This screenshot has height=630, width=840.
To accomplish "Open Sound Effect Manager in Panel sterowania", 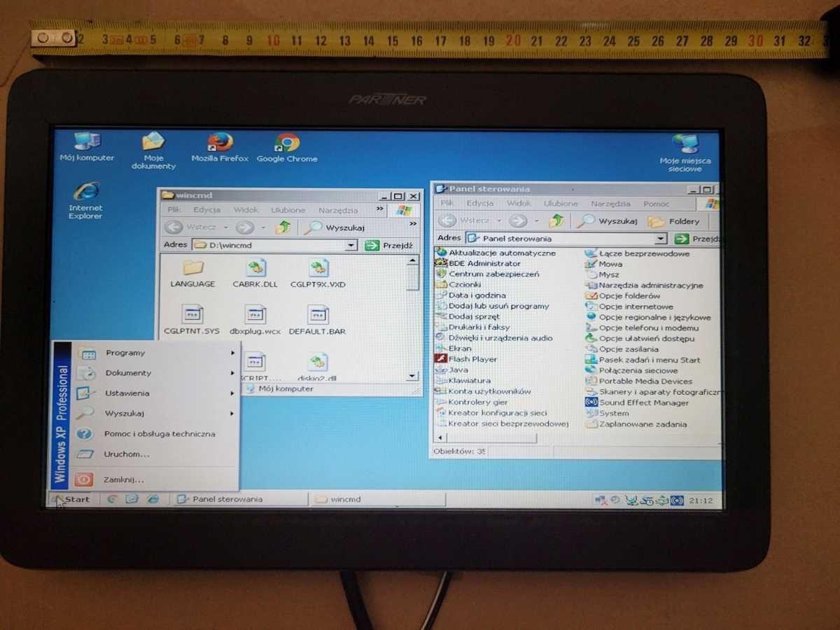I will (x=637, y=402).
